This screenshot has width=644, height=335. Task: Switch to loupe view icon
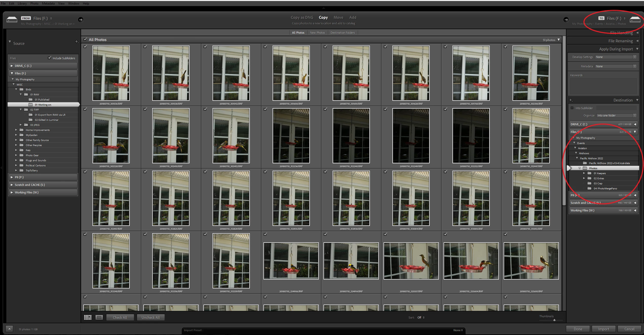[99, 318]
